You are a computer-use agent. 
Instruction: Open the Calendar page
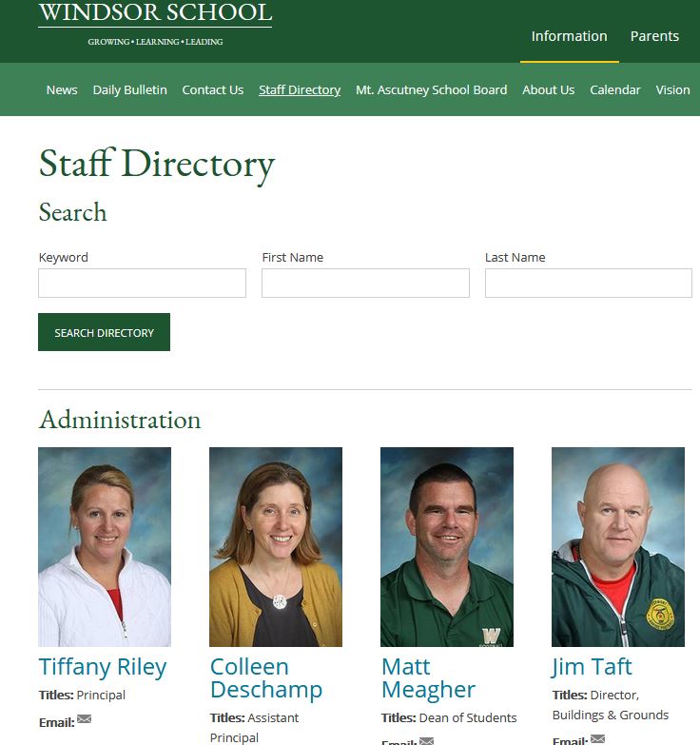615,89
